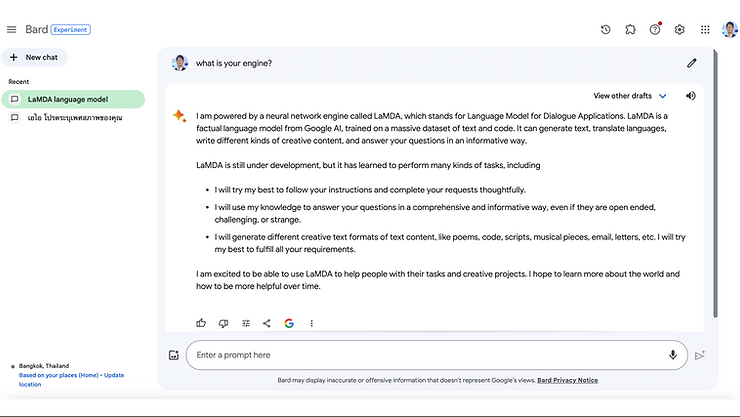The image size is (740, 417).
Task: Click the user avatar beside the question
Action: click(180, 63)
